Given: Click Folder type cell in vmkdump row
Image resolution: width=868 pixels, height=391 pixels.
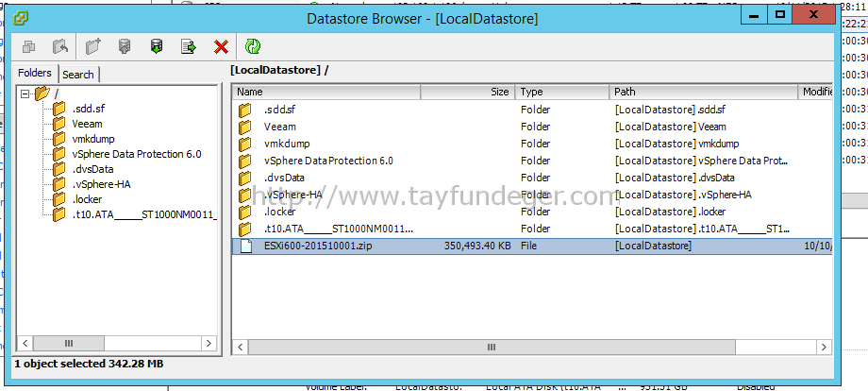Looking at the screenshot, I should click(535, 144).
